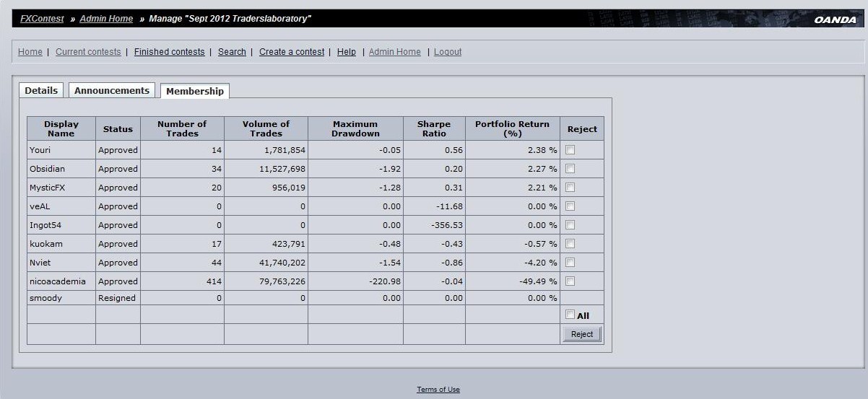Check the Reject box for Youri
The height and width of the screenshot is (399, 868).
[570, 150]
